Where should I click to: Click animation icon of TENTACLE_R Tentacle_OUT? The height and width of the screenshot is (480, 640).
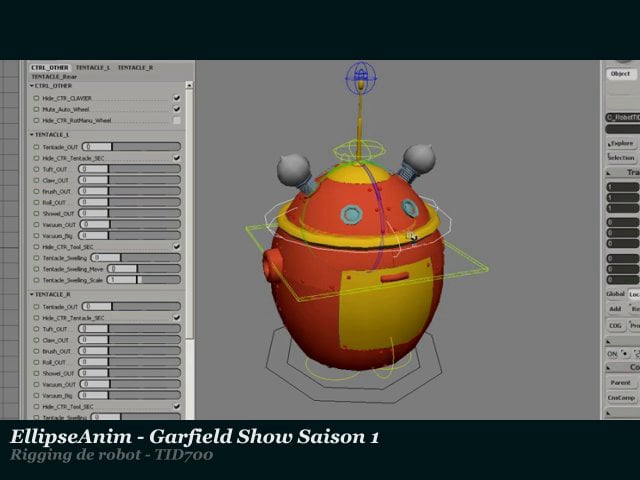click(36, 307)
